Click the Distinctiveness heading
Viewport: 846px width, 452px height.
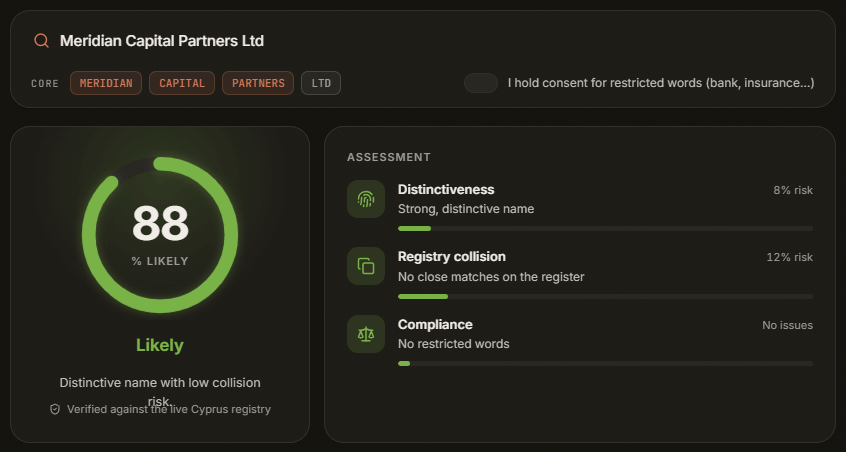446,189
